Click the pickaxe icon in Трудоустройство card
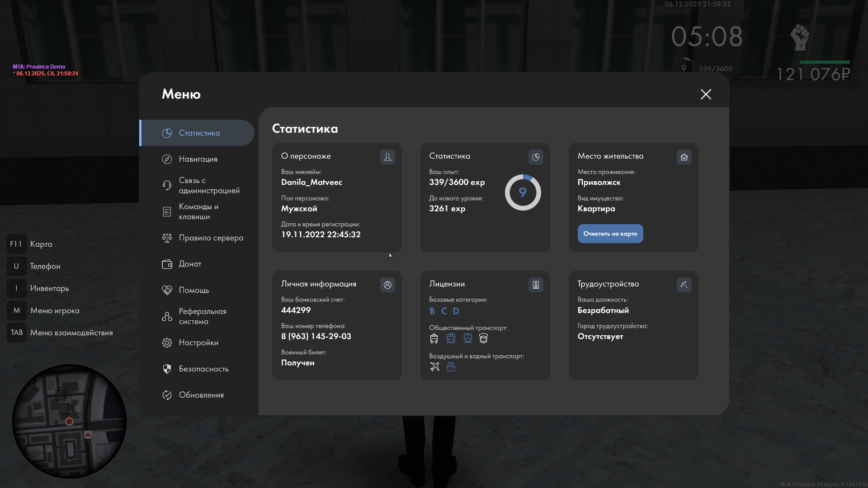This screenshot has height=488, width=868. pos(684,285)
